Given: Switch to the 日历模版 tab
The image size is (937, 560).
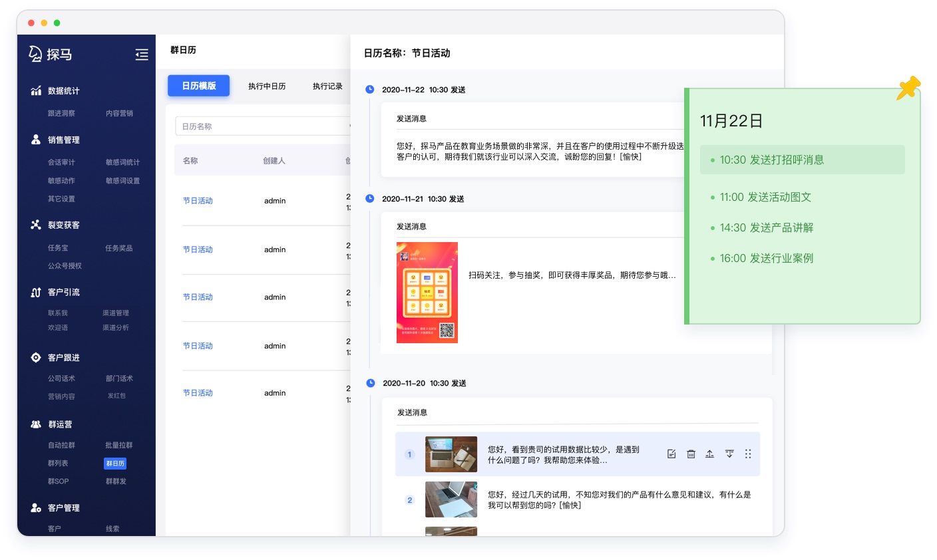Looking at the screenshot, I should tap(198, 86).
